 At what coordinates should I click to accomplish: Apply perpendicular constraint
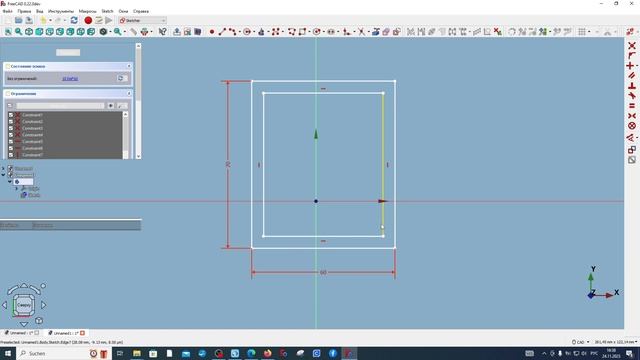(x=632, y=86)
